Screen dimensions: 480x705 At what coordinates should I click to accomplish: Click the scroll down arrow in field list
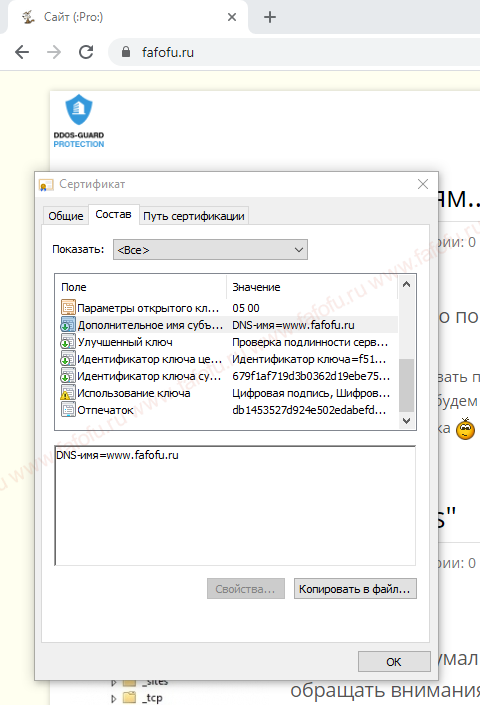tap(406, 421)
